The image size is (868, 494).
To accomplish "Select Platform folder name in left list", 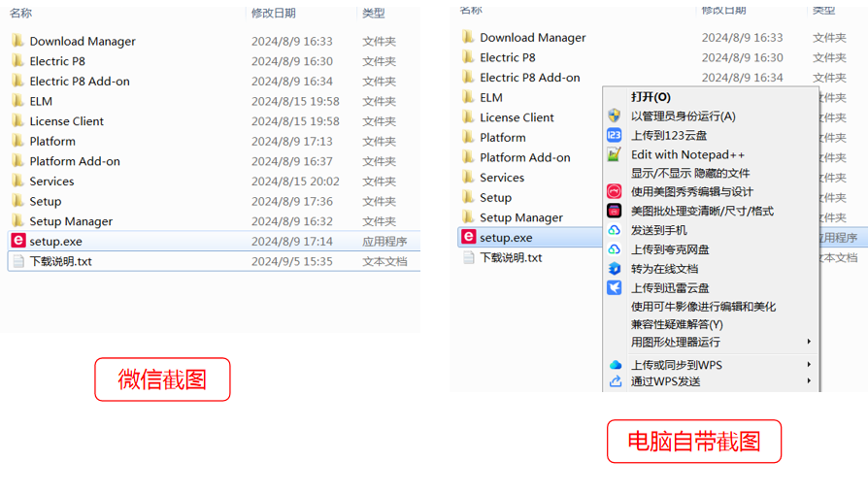I will tap(52, 141).
